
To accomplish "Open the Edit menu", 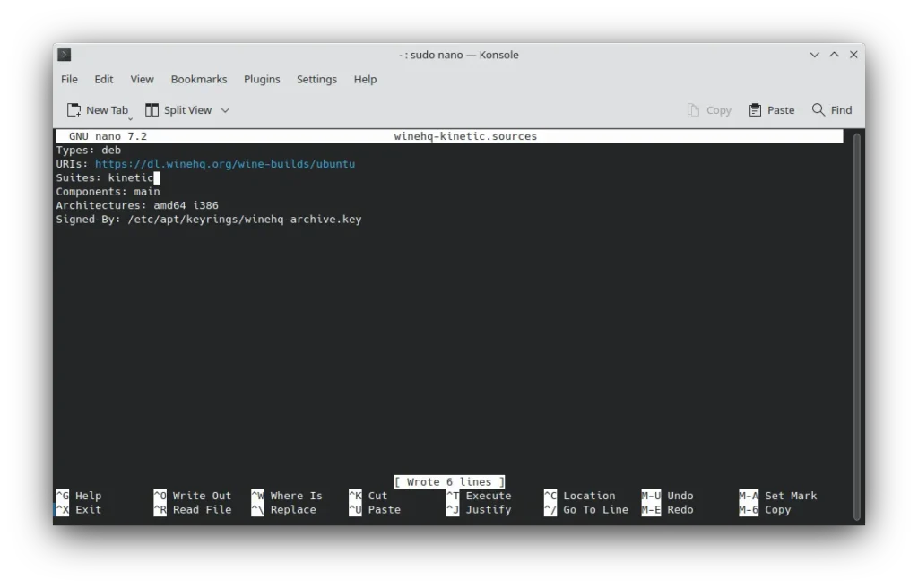I will click(x=104, y=79).
